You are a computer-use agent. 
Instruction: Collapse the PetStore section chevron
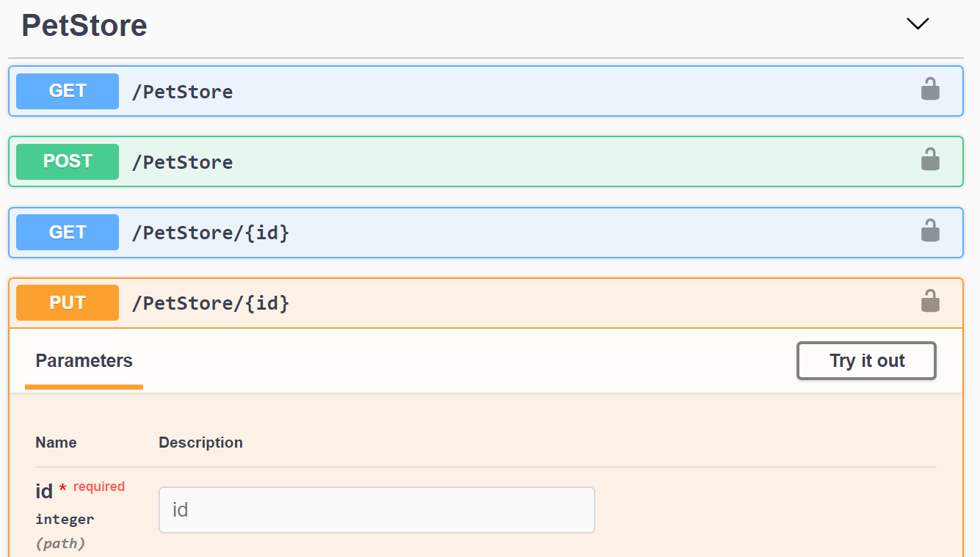pos(918,24)
